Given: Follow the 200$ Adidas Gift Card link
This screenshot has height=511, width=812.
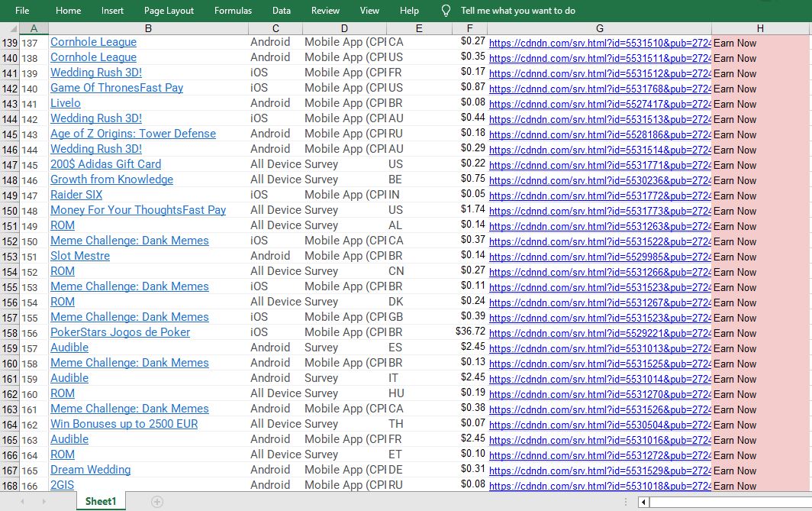Looking at the screenshot, I should click(x=105, y=164).
